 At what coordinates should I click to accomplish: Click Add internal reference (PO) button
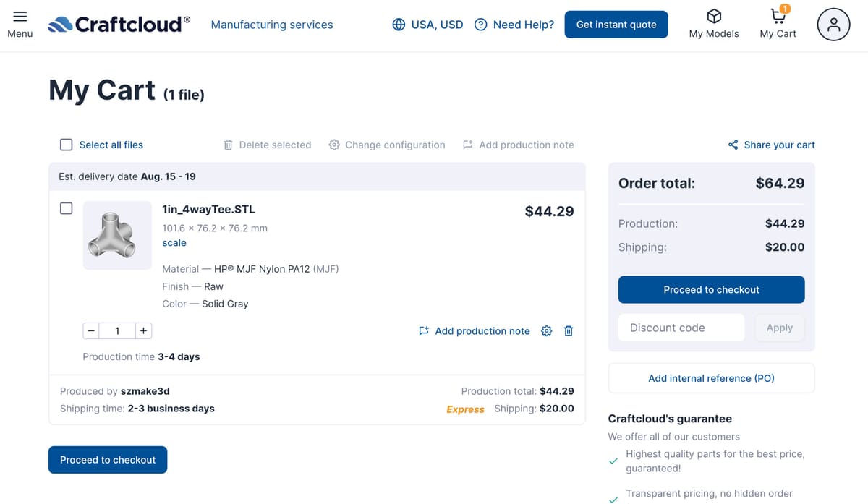[711, 378]
